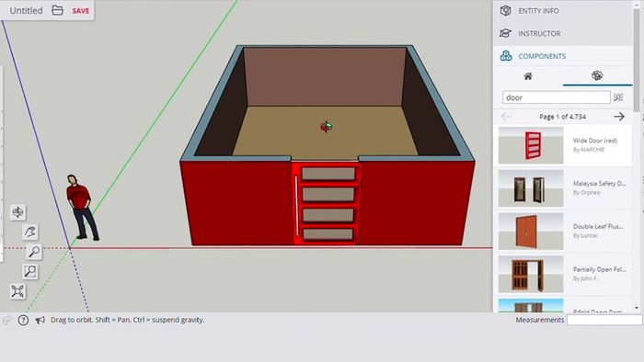Switch to the home In Model tab
Viewport: 644px width, 362px height.
click(x=528, y=76)
